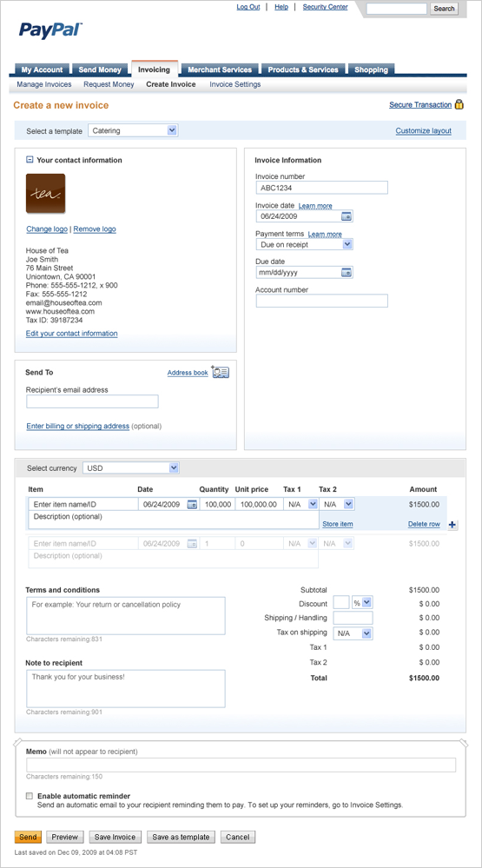The width and height of the screenshot is (482, 868).
Task: Click the Note to recipient text area
Action: click(126, 689)
